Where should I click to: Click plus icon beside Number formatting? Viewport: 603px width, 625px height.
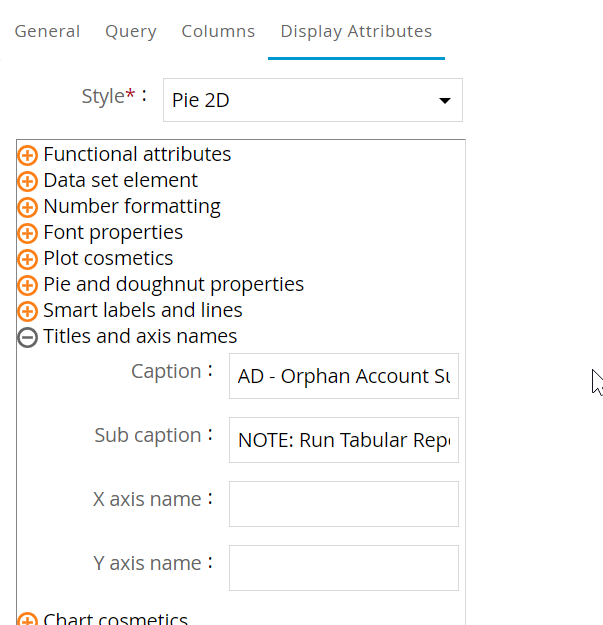tap(28, 207)
